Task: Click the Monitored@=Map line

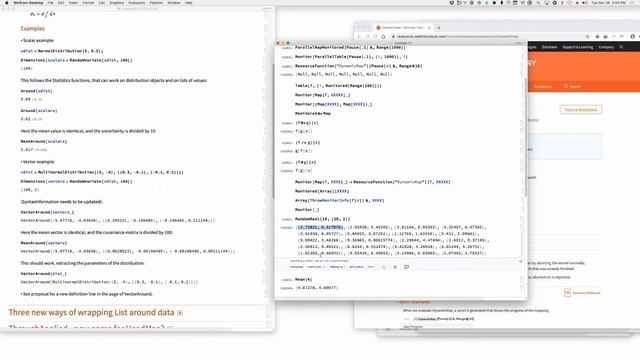Action: click(x=313, y=113)
